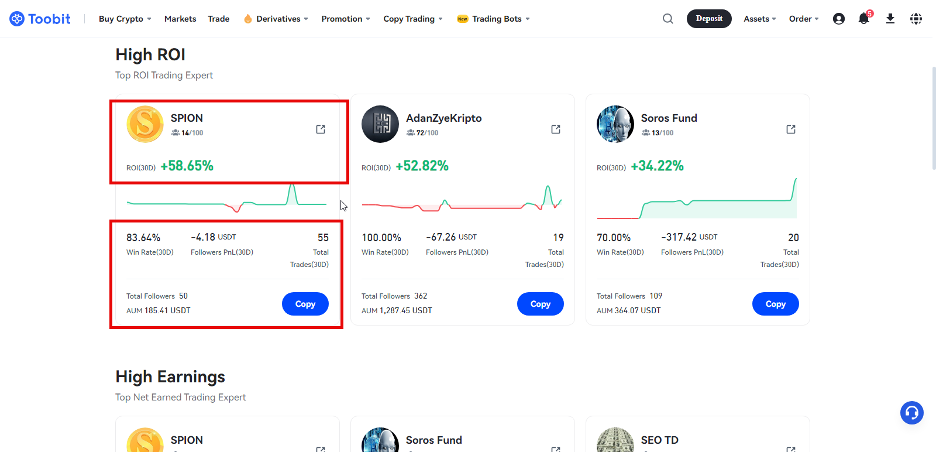The height and width of the screenshot is (452, 936).
Task: Click Soros Fund ROI chart
Action: pos(697,198)
